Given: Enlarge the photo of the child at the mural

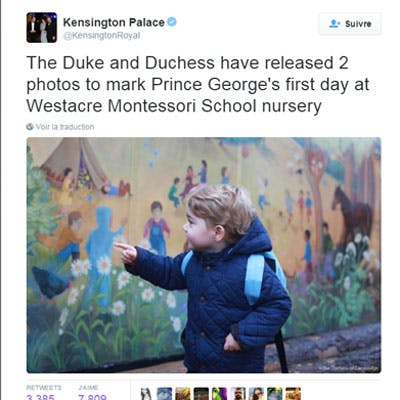Looking at the screenshot, I should point(204,255).
